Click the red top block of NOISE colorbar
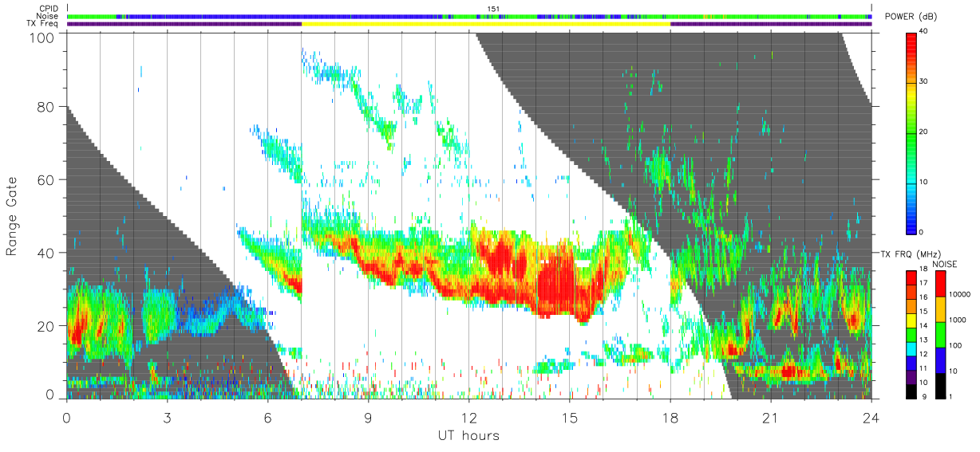980x452 pixels. (x=940, y=284)
